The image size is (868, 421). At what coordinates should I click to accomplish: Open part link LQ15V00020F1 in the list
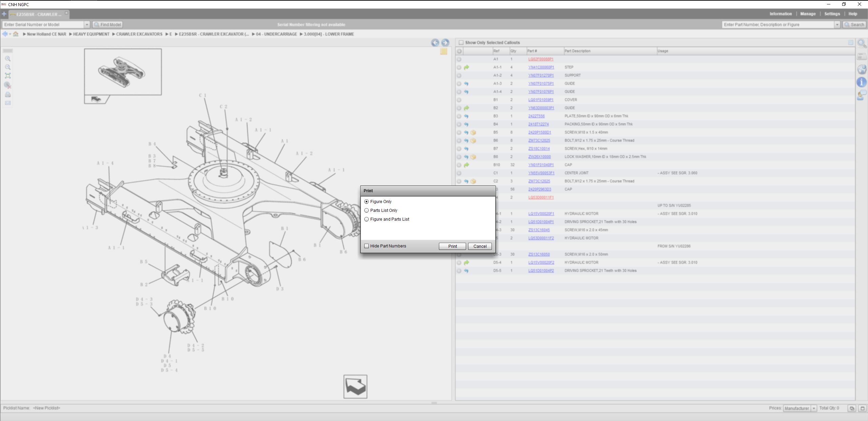tap(541, 214)
